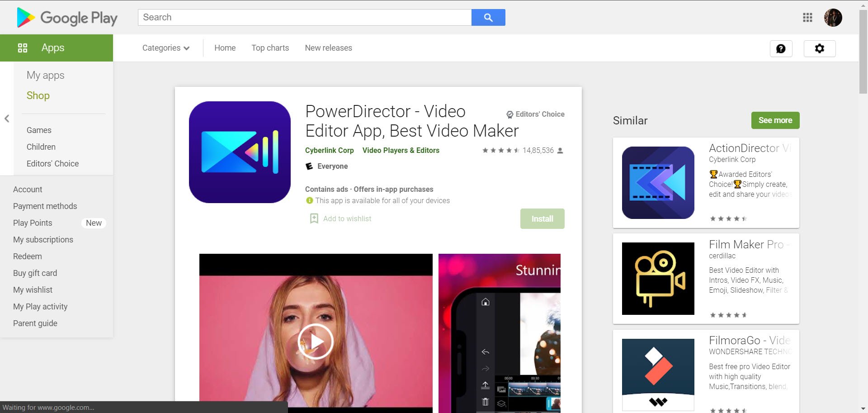Click the Add to wishlist text

347,218
